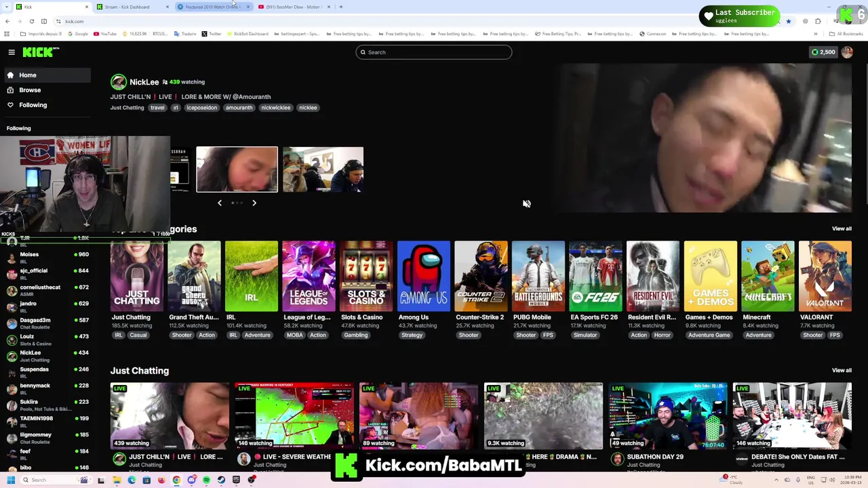Click View all for top categories
The image size is (868, 488).
842,228
